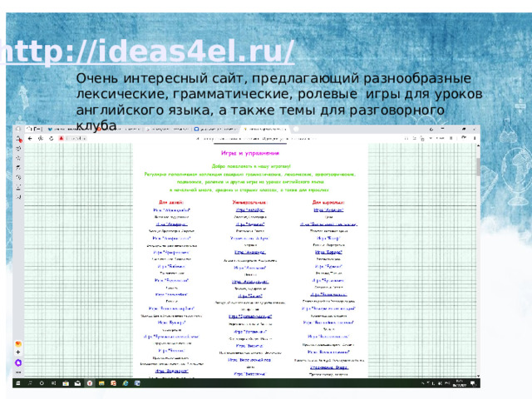
Task: Open the first game link under 'Для детей:'
Action: [172, 210]
